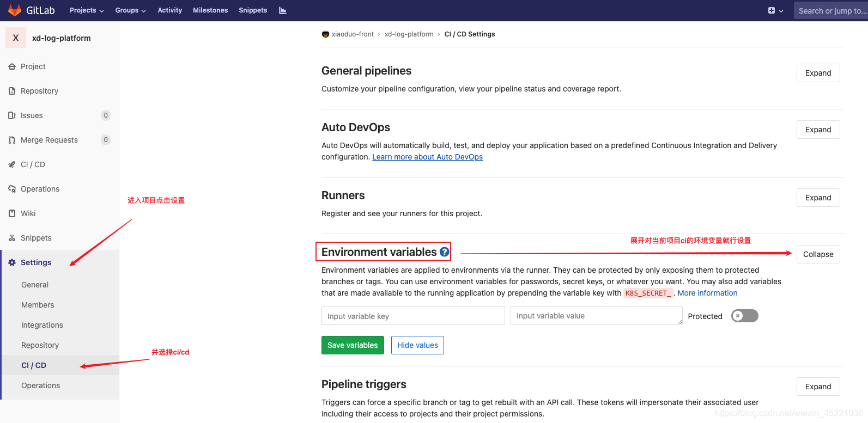The height and width of the screenshot is (423, 868).
Task: Click the Hide values button
Action: click(x=417, y=345)
